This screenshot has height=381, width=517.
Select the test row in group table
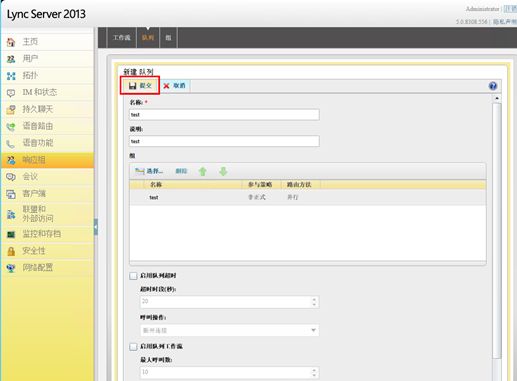tap(308, 197)
